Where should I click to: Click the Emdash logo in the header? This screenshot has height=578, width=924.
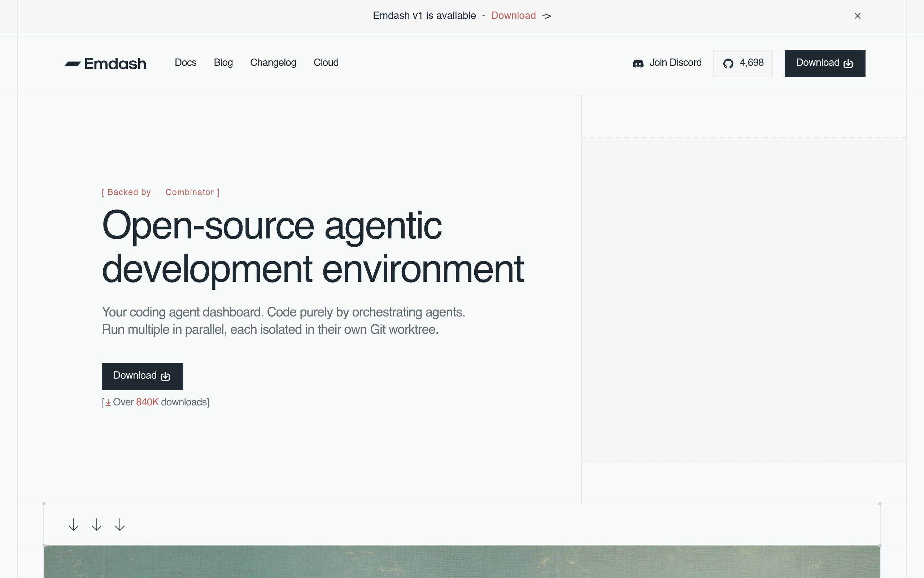click(x=105, y=64)
